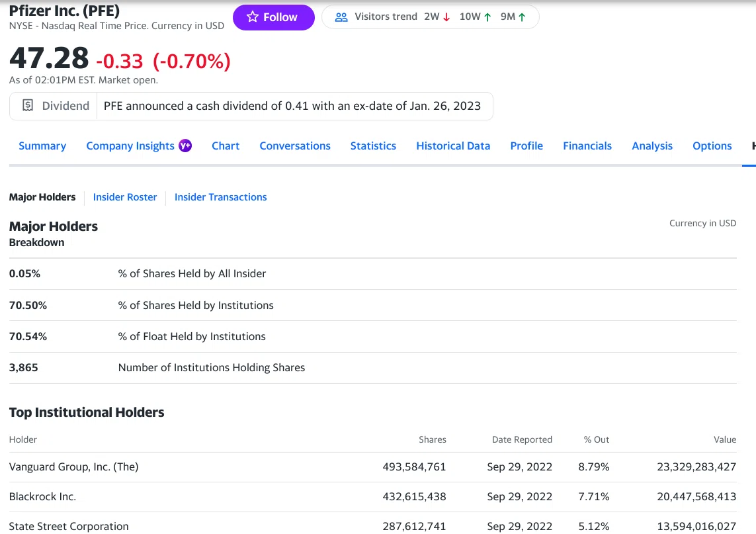
Task: Click the 9M green up arrow
Action: [x=522, y=17]
